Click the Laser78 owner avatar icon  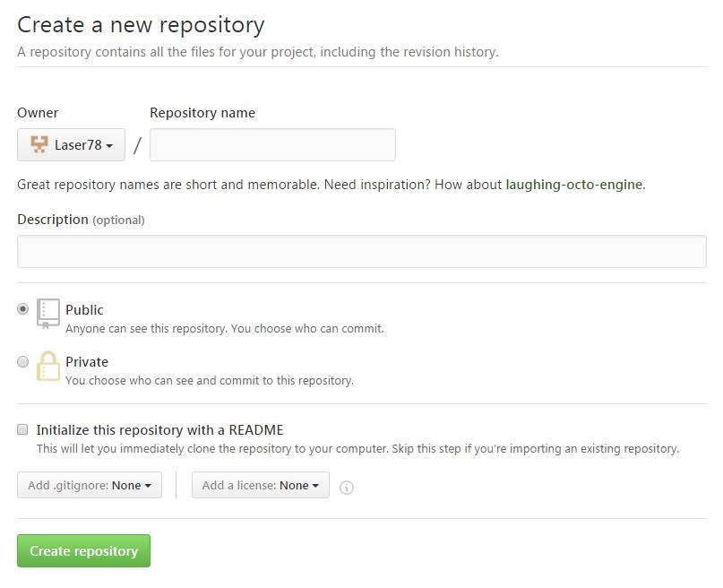point(39,144)
